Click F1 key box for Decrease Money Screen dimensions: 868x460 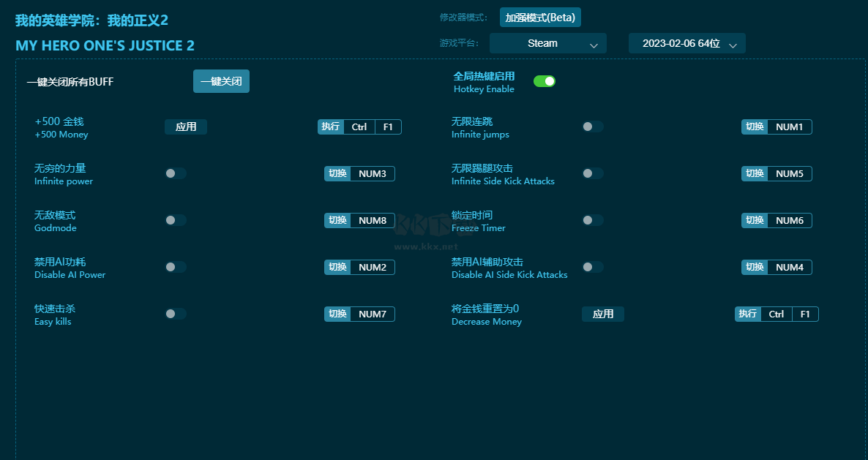(x=806, y=314)
